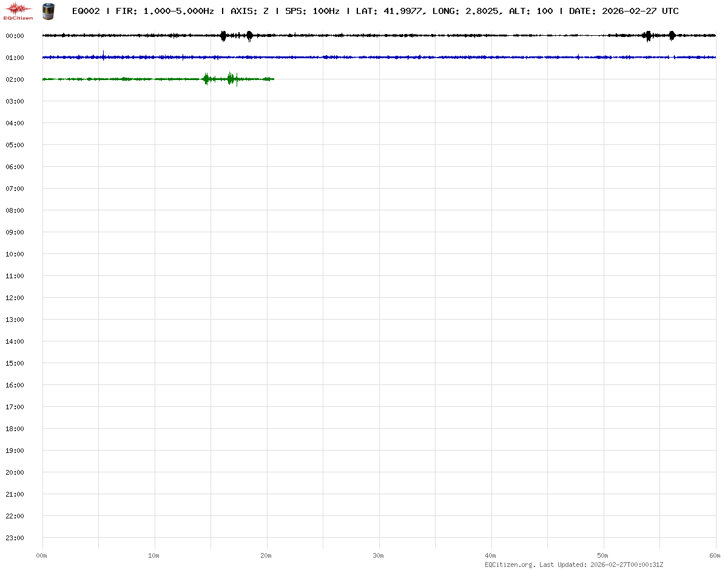Image resolution: width=728 pixels, height=570 pixels.
Task: Click the AXIS: Z header label
Action: [249, 11]
